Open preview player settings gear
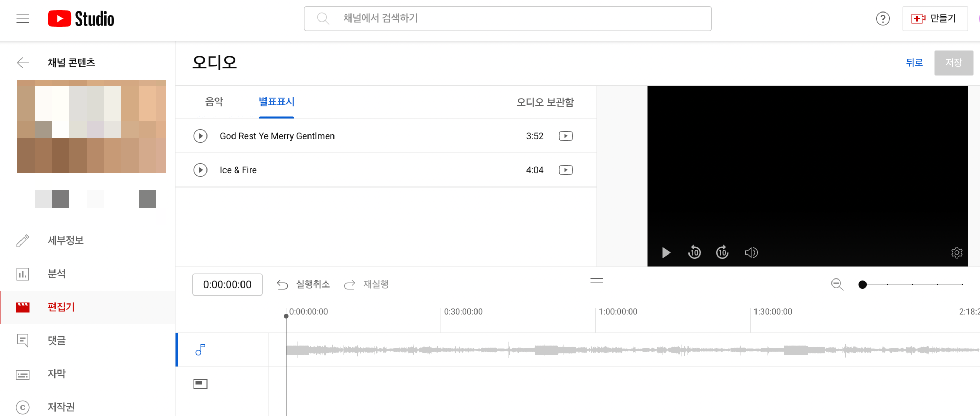The height and width of the screenshot is (416, 980). tap(956, 252)
